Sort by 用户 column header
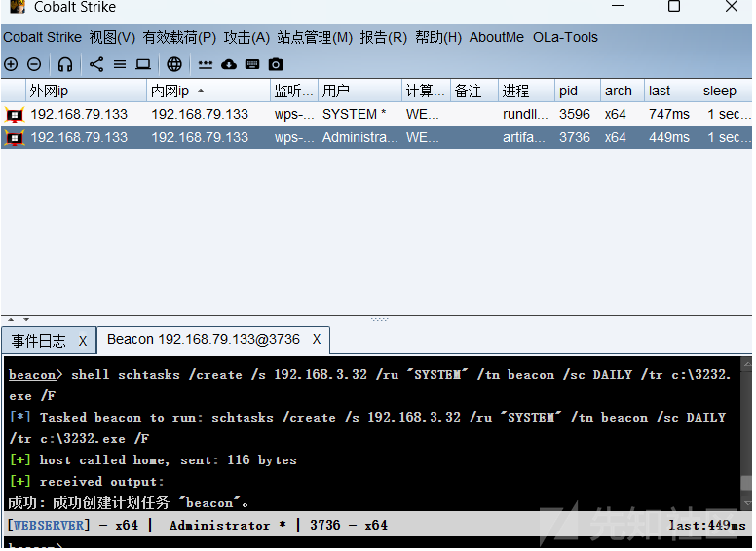The height and width of the screenshot is (551, 756). (x=359, y=91)
